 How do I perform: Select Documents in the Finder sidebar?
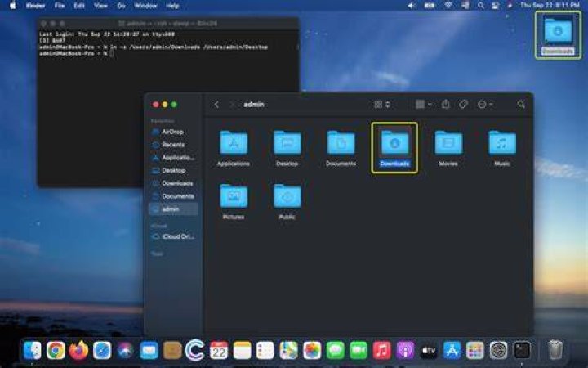[174, 196]
